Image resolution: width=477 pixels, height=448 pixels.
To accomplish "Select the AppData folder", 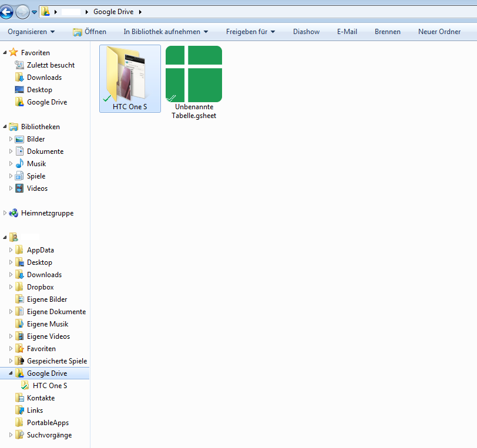I will (41, 250).
